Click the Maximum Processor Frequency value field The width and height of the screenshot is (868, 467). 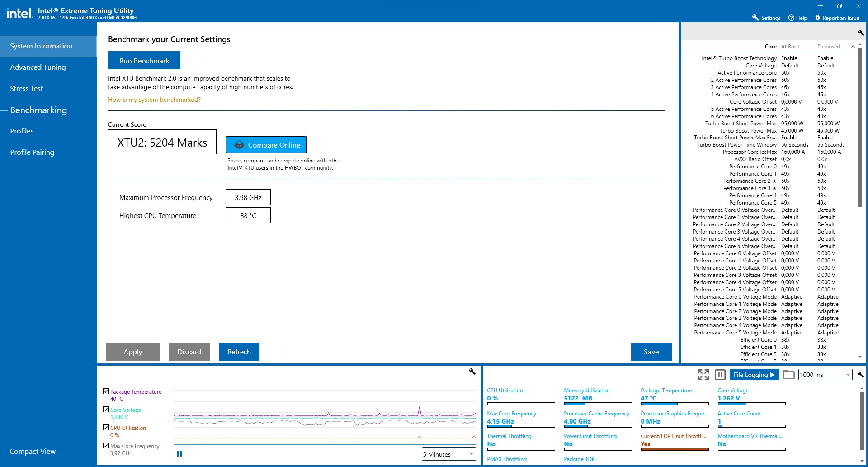[x=248, y=197]
